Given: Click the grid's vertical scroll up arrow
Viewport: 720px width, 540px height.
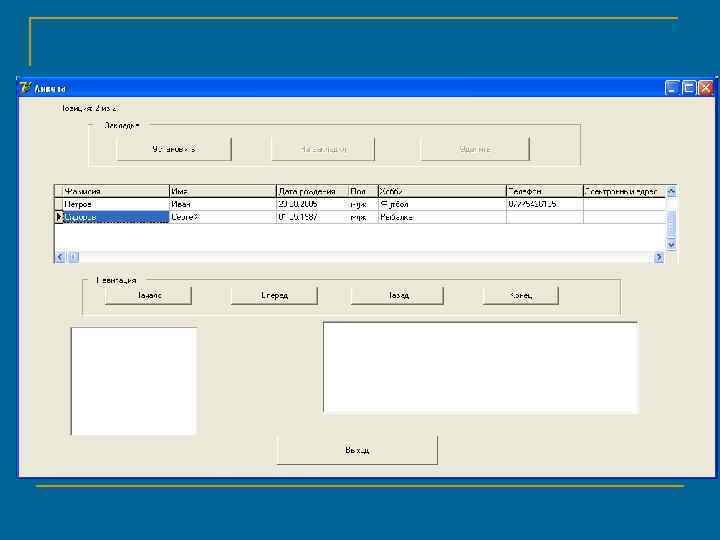Looking at the screenshot, I should [671, 192].
